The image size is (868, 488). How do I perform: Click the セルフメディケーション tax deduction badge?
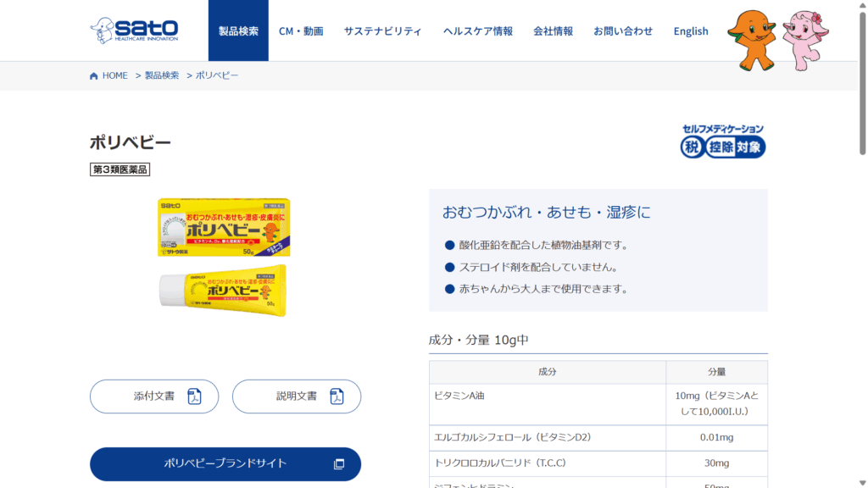point(723,141)
